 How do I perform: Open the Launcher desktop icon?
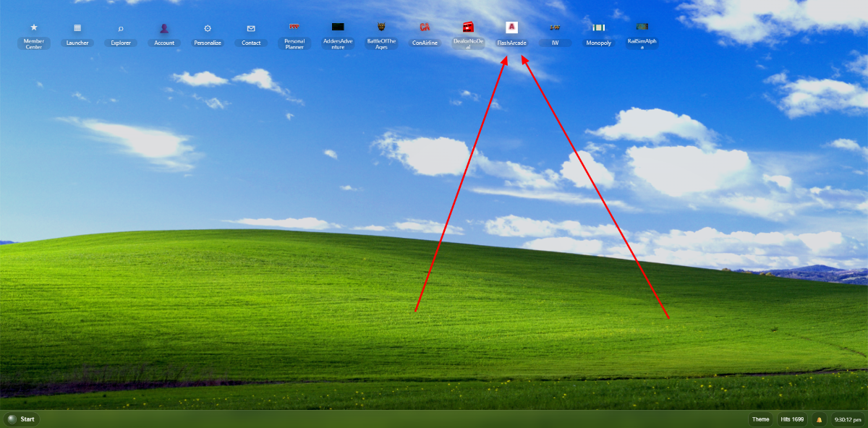(x=77, y=28)
